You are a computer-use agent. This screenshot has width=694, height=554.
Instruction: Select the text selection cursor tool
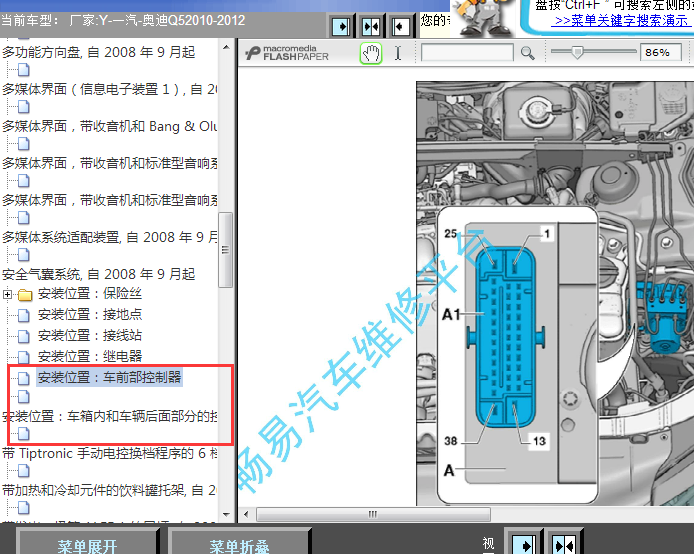pos(398,53)
